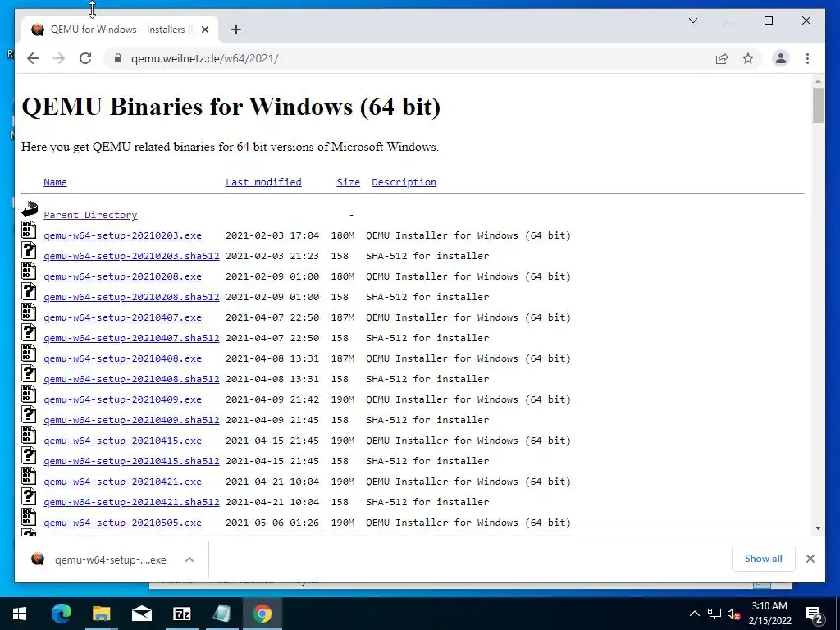
Task: Sort listing by Description
Action: (x=404, y=182)
